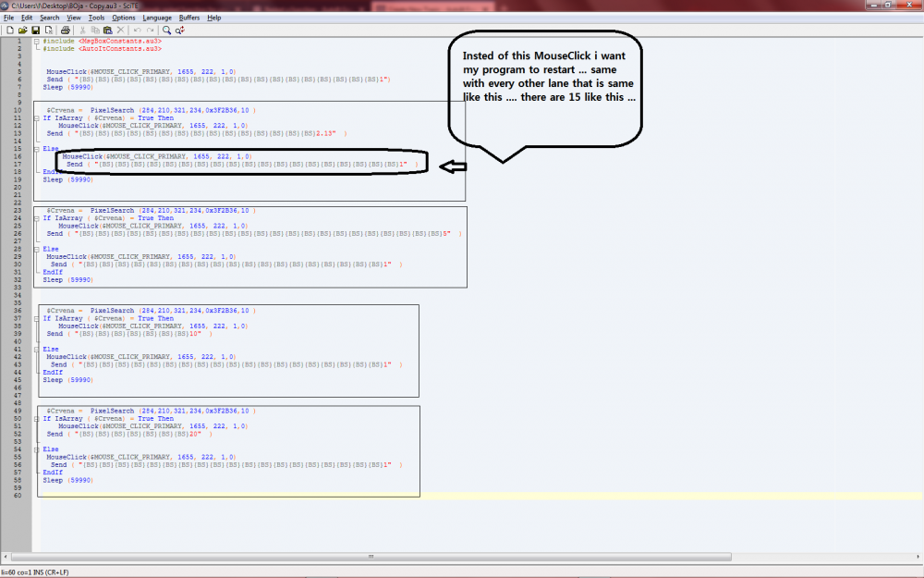Open a file using the folder toolbar icon

tap(22, 31)
